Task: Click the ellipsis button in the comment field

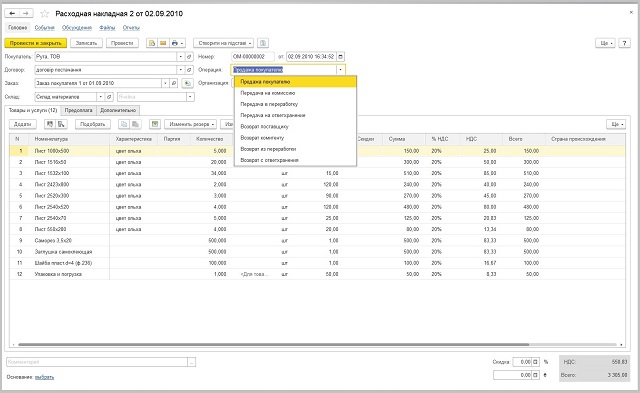Action: (x=192, y=362)
